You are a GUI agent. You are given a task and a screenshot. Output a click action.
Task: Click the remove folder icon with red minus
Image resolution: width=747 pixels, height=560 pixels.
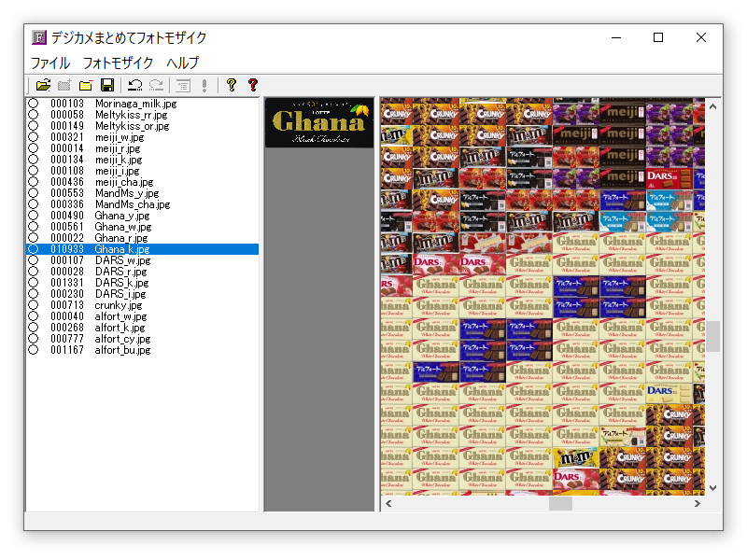(86, 85)
